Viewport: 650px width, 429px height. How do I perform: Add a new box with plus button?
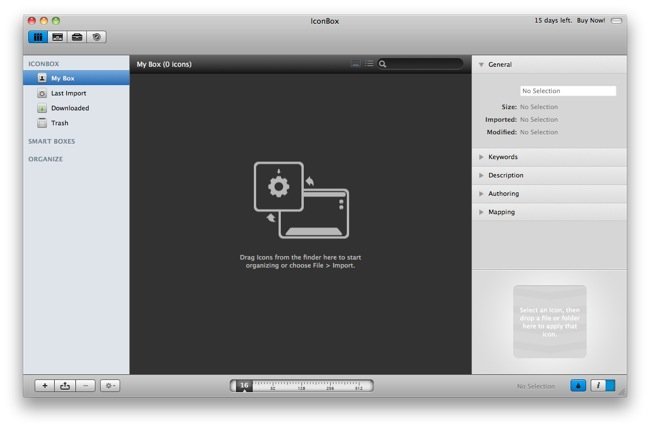tap(45, 386)
